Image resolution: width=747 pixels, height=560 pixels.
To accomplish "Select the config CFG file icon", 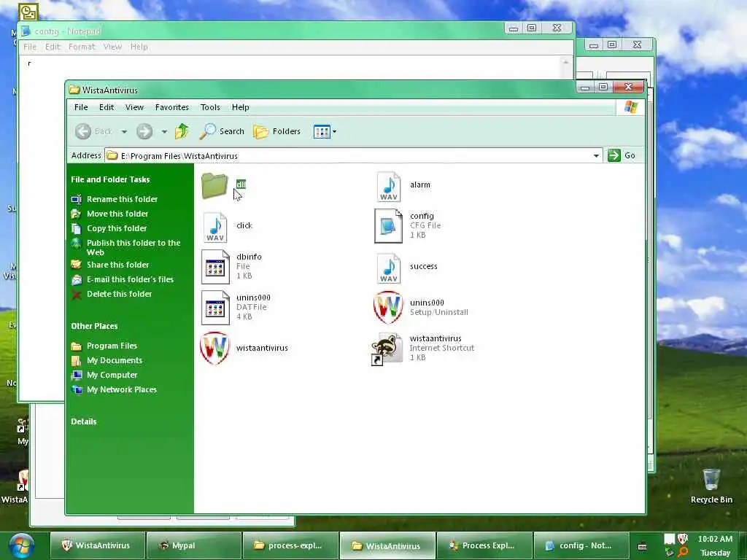I will (388, 226).
